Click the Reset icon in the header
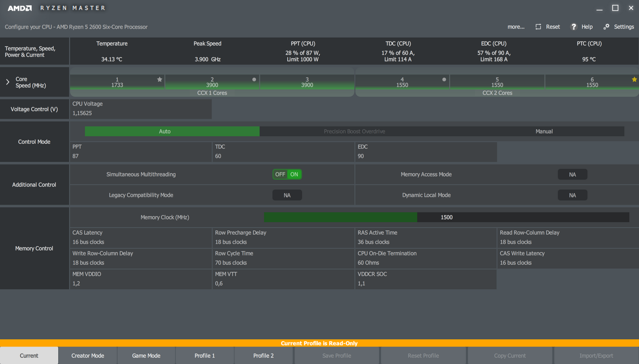 click(538, 27)
